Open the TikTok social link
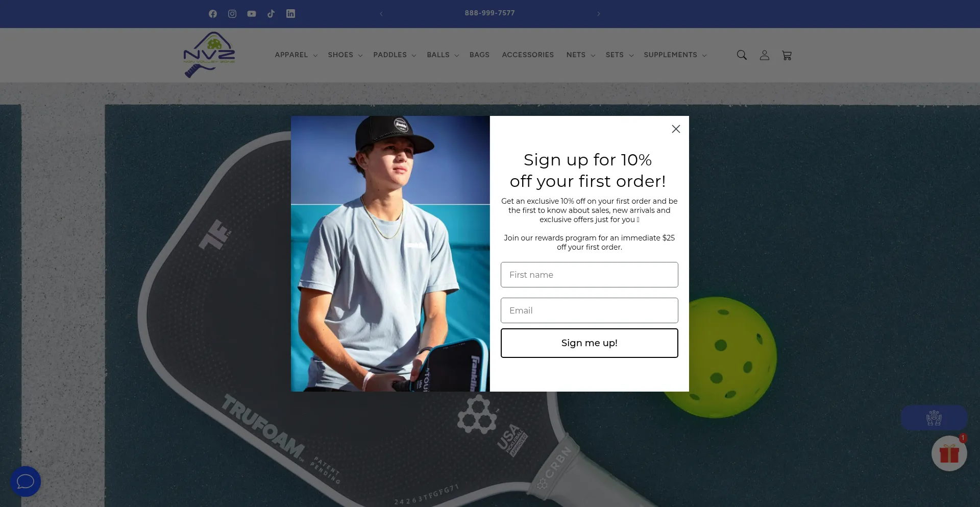 tap(271, 14)
